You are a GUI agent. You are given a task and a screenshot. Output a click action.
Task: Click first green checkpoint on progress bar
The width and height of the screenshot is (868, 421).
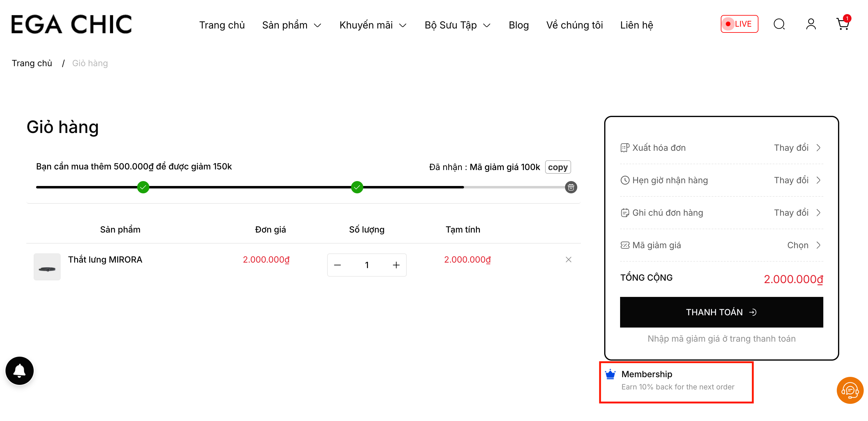(x=143, y=187)
